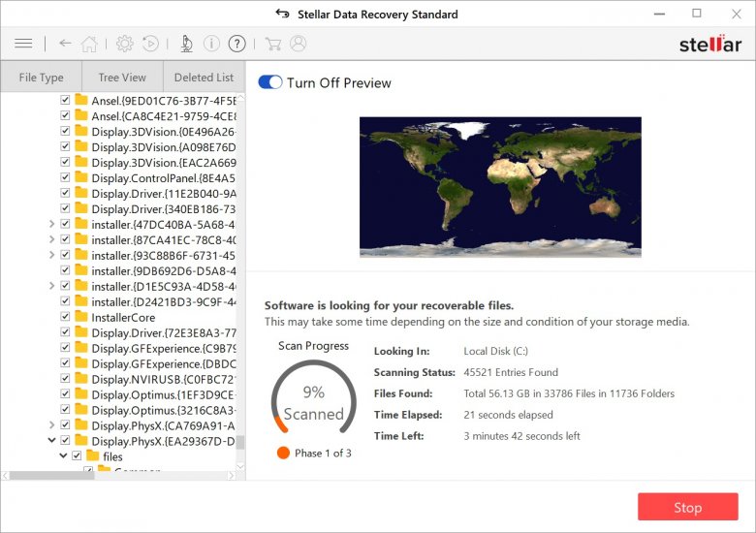
Task: Click the 'Phase 1 of 3' label
Action: pyautogui.click(x=323, y=453)
